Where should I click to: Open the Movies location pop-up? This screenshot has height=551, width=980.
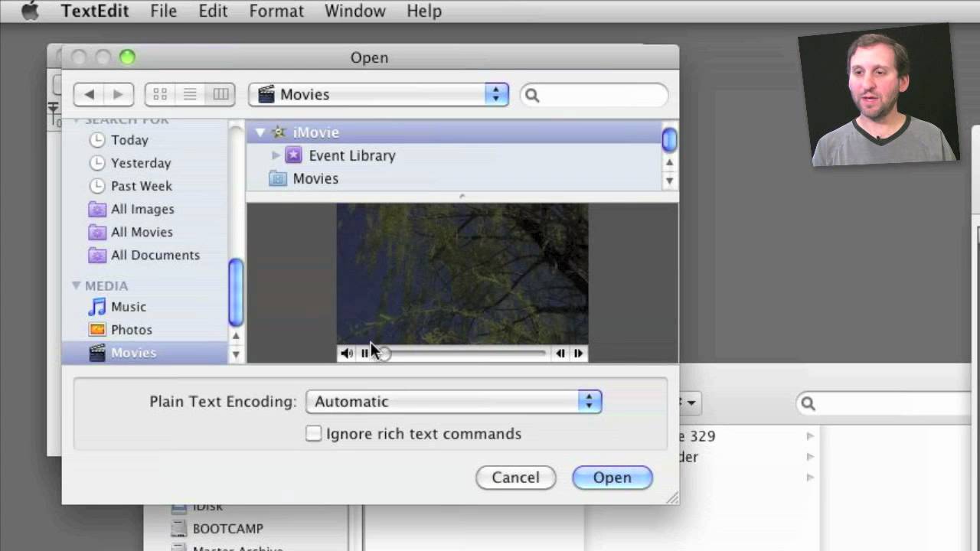click(379, 94)
